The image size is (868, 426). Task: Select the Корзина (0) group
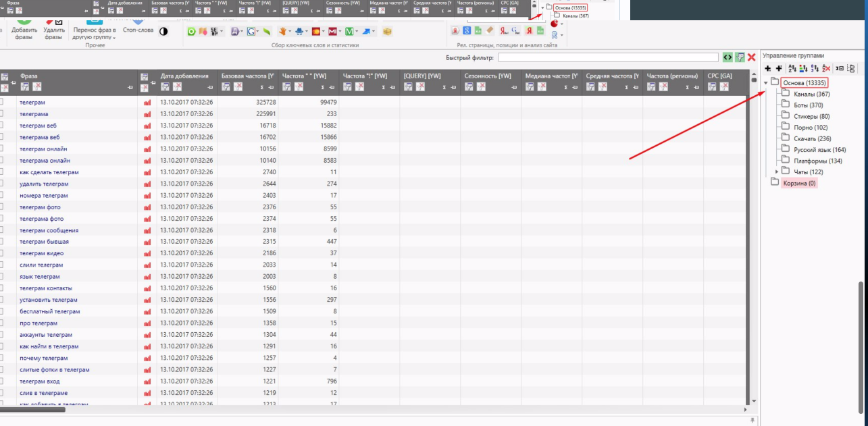800,183
